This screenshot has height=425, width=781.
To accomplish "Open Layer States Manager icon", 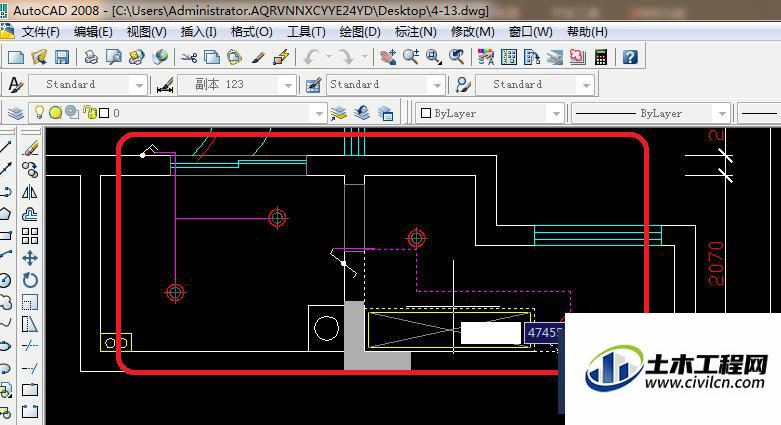I will pos(385,114).
